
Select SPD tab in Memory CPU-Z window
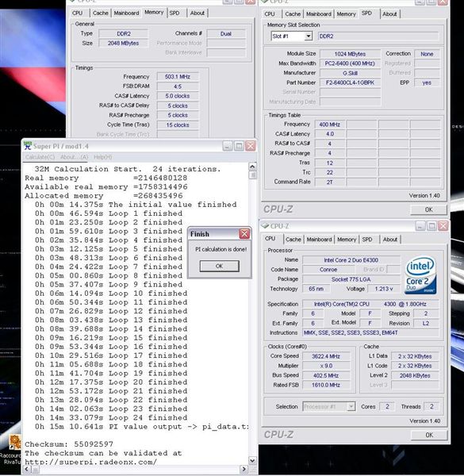pyautogui.click(x=174, y=13)
